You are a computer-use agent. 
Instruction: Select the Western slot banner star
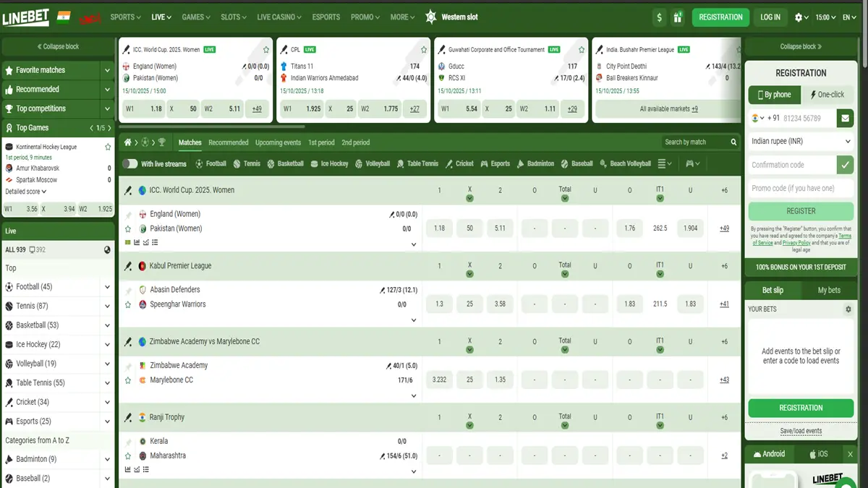(432, 16)
